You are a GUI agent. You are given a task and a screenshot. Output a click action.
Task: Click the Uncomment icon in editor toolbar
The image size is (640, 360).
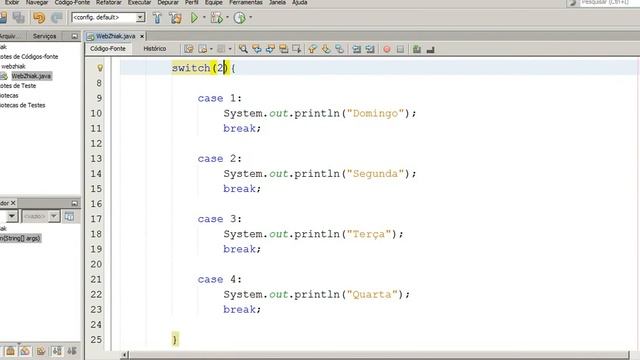click(x=430, y=49)
